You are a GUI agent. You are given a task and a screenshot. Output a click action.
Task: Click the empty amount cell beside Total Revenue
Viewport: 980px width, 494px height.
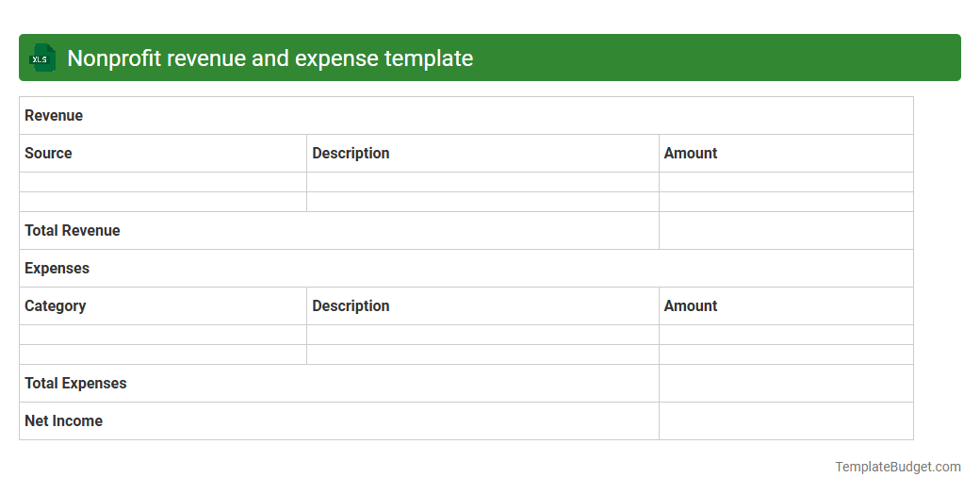click(x=786, y=231)
